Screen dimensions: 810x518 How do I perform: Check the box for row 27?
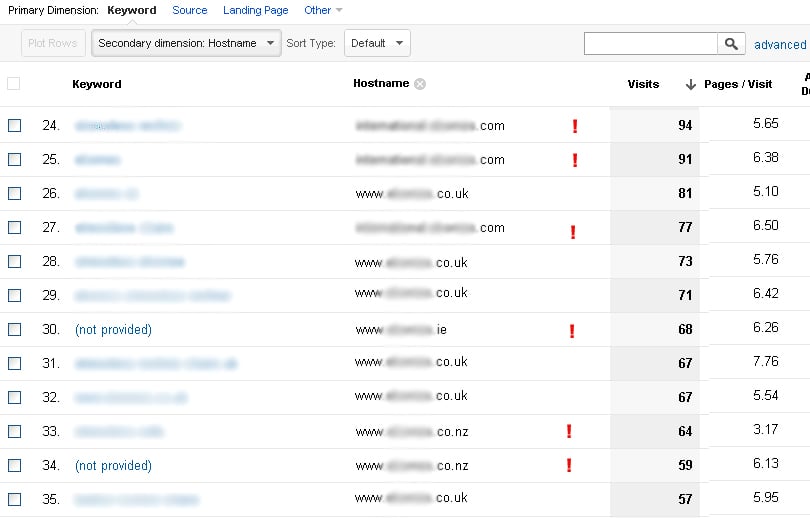click(14, 228)
